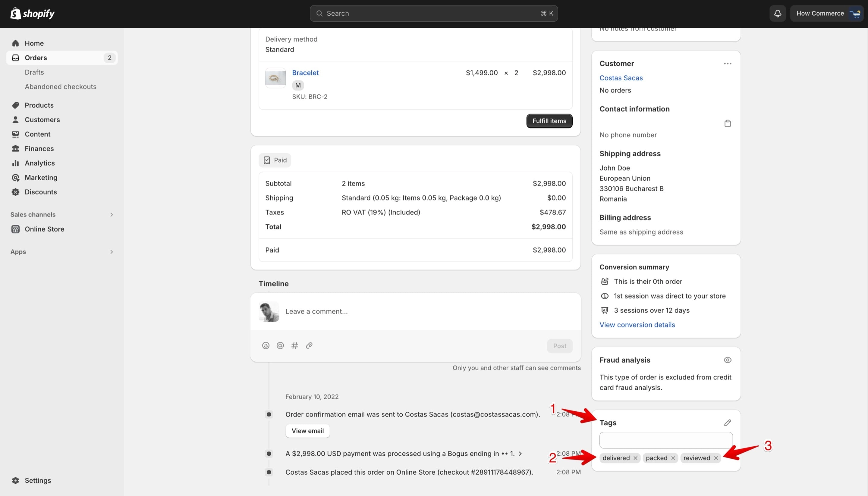Click the Marketing target icon
868x496 pixels.
pyautogui.click(x=15, y=177)
